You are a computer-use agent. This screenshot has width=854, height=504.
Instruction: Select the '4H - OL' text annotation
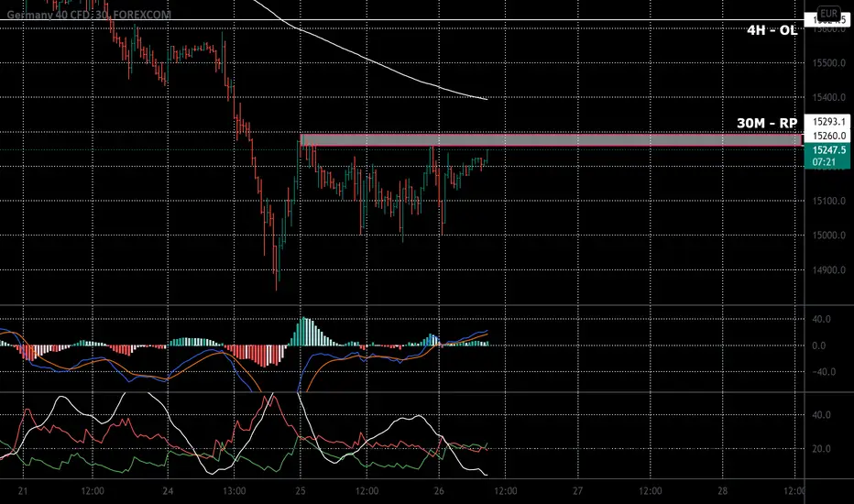(x=772, y=30)
